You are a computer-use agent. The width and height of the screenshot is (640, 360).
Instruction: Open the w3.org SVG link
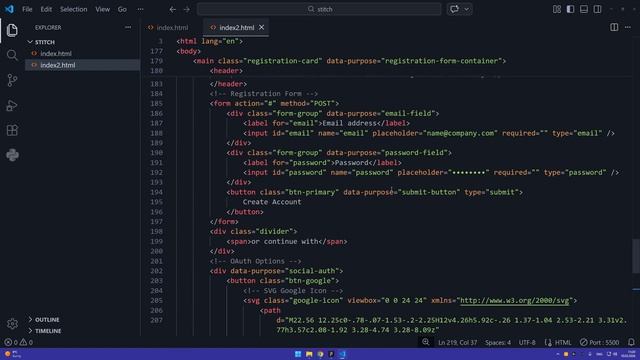(515, 300)
